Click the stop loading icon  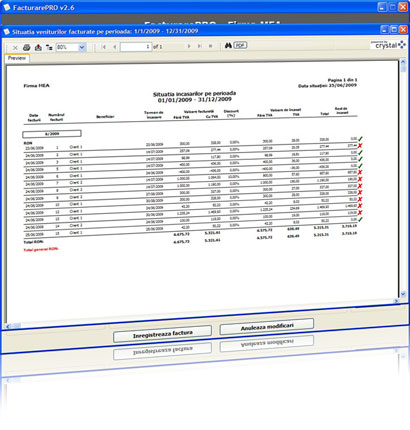click(x=210, y=46)
